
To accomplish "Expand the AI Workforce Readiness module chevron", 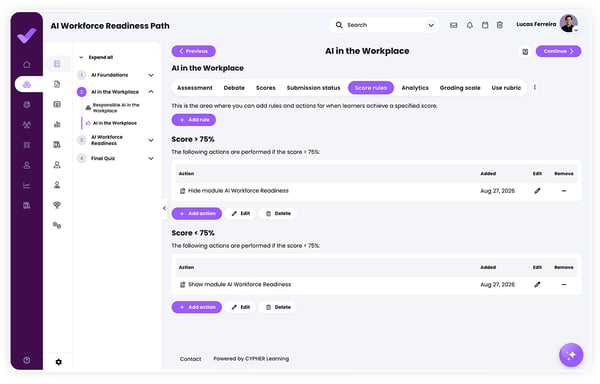I will pos(151,140).
